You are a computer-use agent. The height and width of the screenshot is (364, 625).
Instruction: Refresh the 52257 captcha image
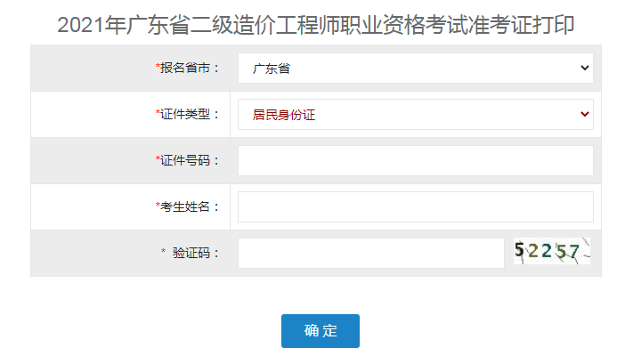552,252
